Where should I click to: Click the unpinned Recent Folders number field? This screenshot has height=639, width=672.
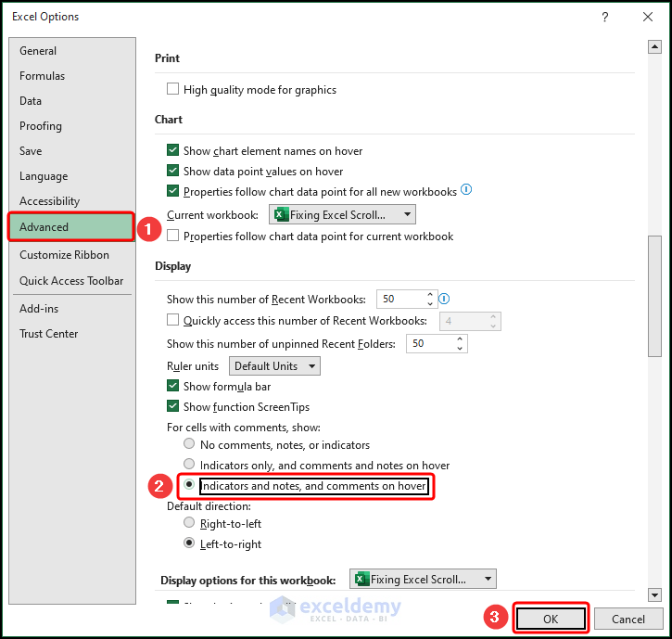tap(431, 343)
